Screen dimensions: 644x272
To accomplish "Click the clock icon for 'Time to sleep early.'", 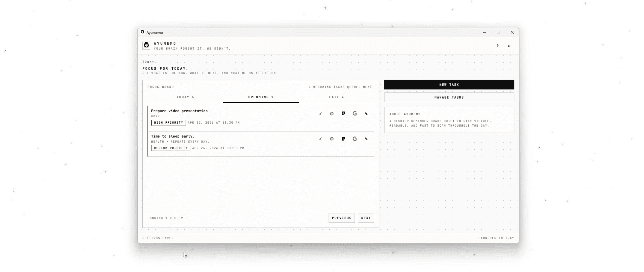I will [332, 139].
